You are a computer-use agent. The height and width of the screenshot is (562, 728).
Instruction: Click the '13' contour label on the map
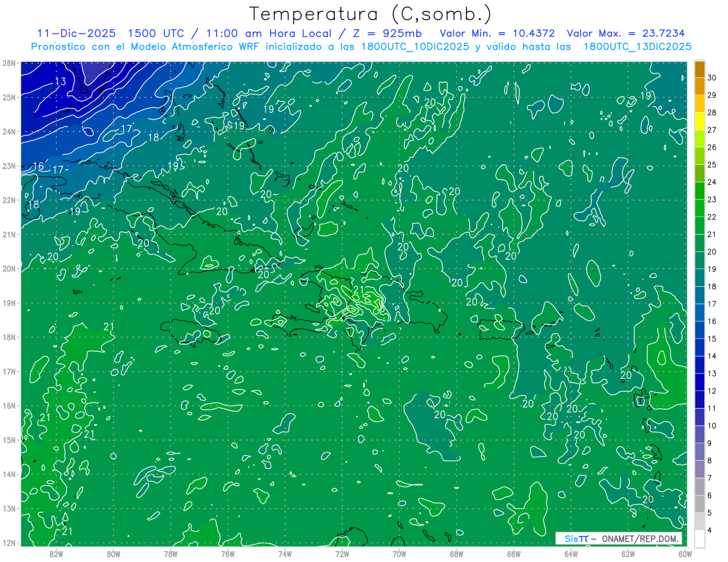coord(61,81)
